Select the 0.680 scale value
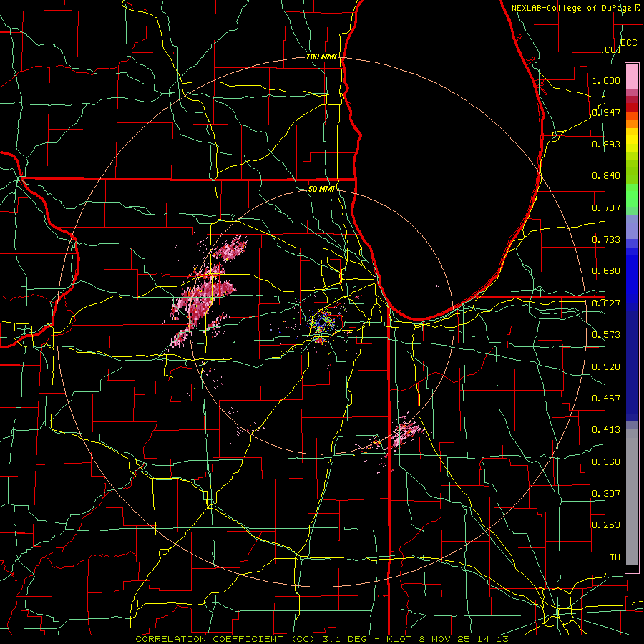Image resolution: width=644 pixels, height=644 pixels. point(606,271)
